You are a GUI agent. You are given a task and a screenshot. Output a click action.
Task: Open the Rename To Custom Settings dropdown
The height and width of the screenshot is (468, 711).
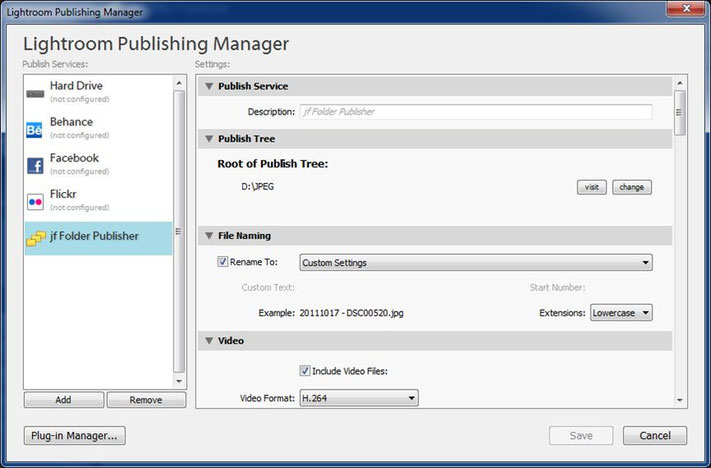click(476, 263)
